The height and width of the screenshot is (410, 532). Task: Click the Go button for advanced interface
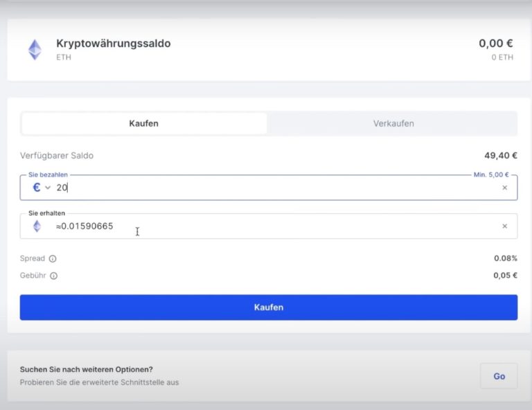(x=499, y=376)
